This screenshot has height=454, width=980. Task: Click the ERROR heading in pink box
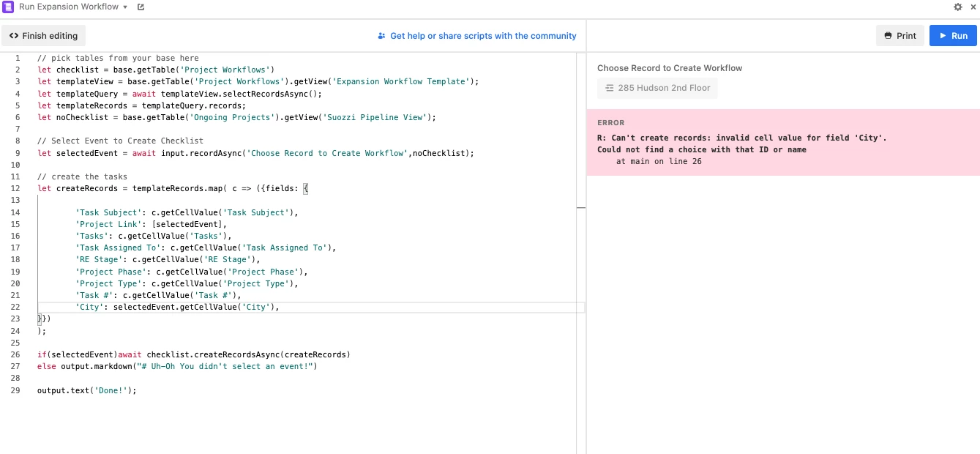point(611,123)
